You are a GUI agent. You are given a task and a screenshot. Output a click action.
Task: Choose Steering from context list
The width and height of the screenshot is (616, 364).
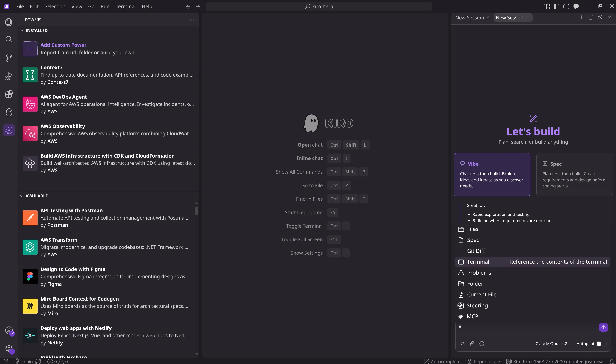(532, 305)
